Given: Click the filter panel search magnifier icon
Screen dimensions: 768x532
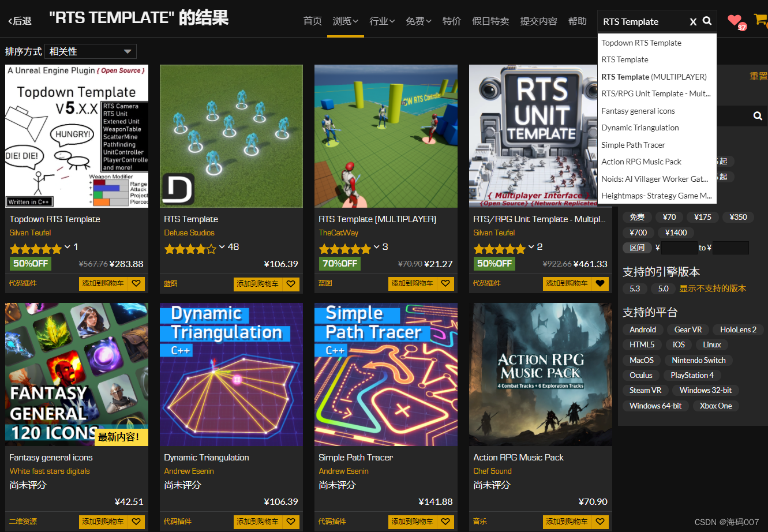Looking at the screenshot, I should pyautogui.click(x=758, y=116).
